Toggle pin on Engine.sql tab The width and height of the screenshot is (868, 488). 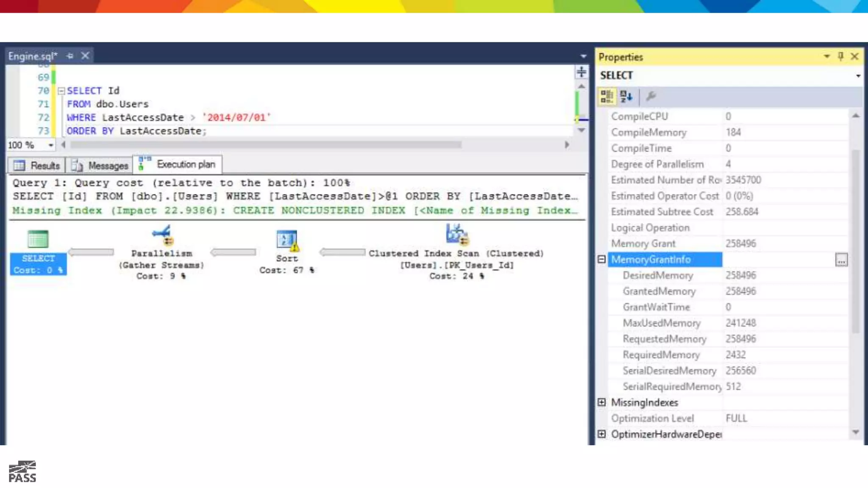(x=70, y=56)
